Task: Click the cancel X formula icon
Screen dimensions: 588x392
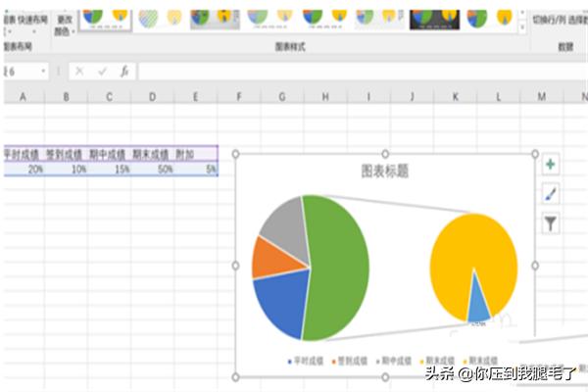Action: 79,71
